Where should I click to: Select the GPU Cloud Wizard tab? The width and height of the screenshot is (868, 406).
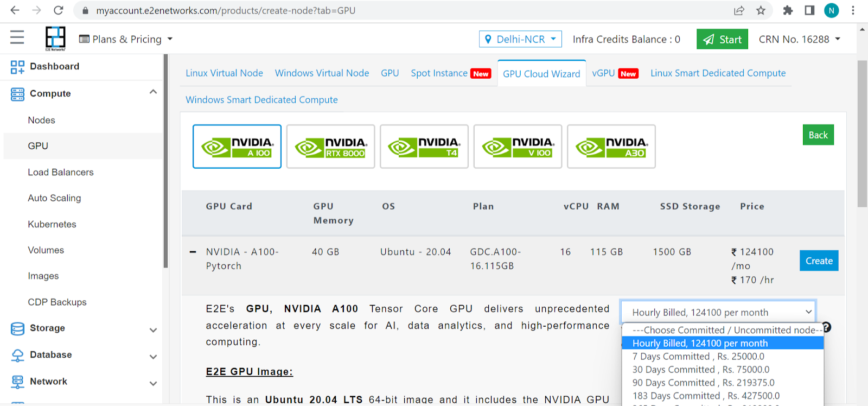click(541, 74)
